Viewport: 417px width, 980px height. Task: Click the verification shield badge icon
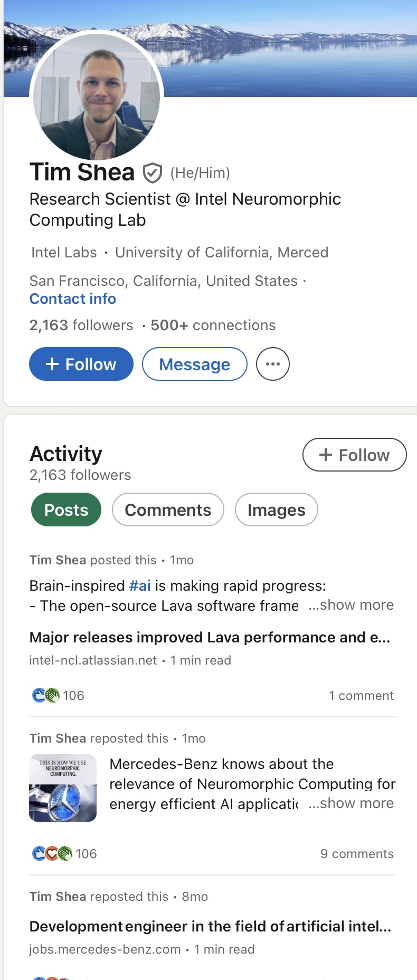[153, 173]
